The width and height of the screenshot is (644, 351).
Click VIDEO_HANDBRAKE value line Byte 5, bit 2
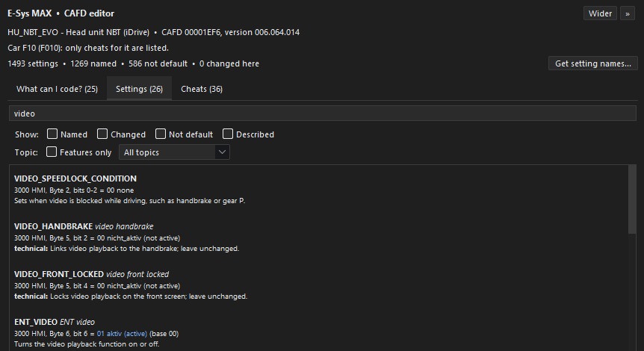(x=97, y=238)
